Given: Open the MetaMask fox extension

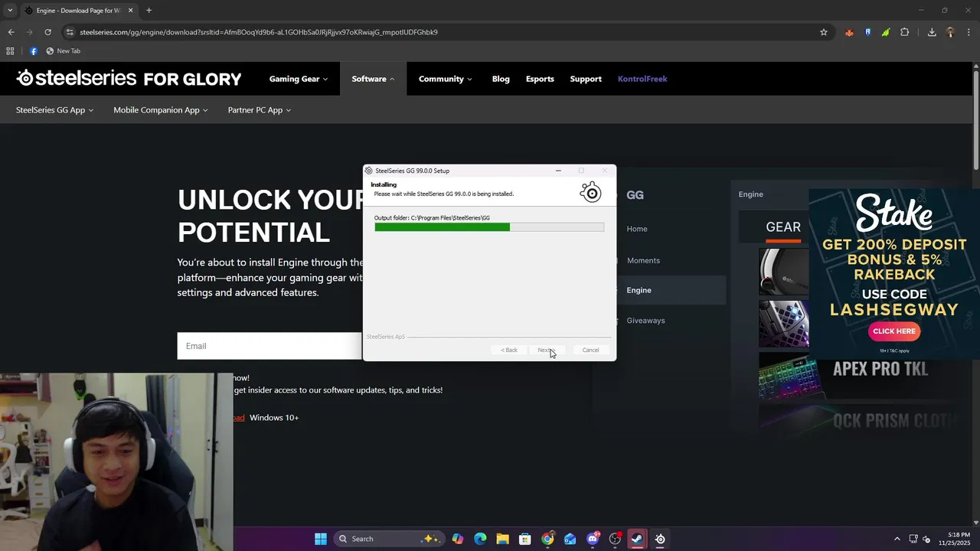Looking at the screenshot, I should [x=849, y=32].
